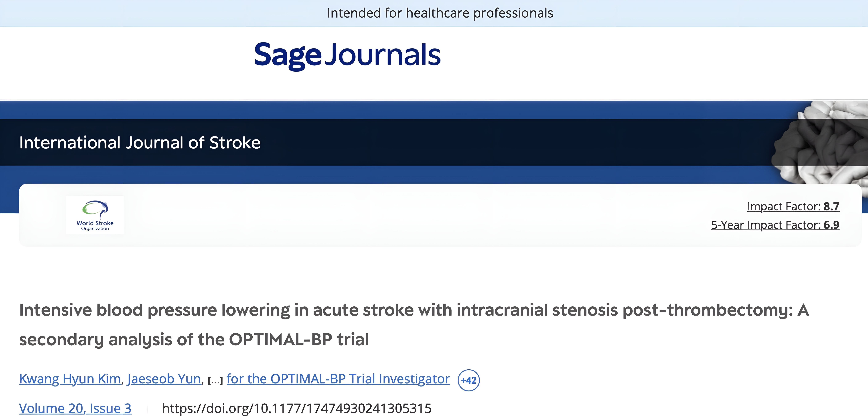
Task: Open the OPTIMAL-BP Trial Investigator link
Action: 338,379
